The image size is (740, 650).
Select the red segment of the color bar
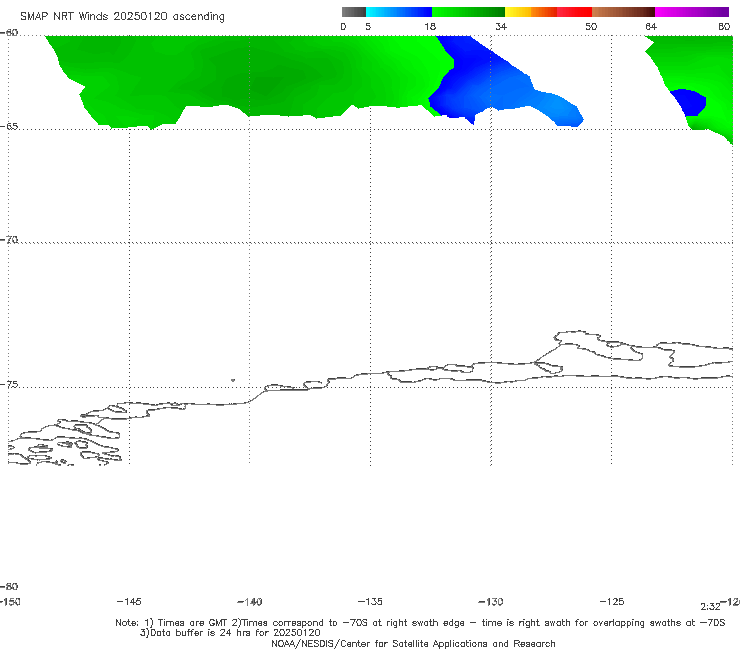coord(575,12)
